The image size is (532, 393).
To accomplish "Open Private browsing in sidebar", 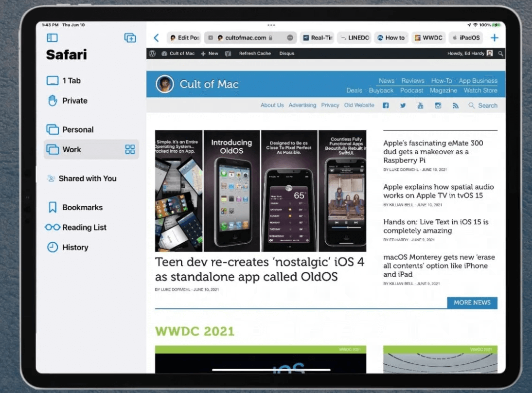I will [91, 101].
